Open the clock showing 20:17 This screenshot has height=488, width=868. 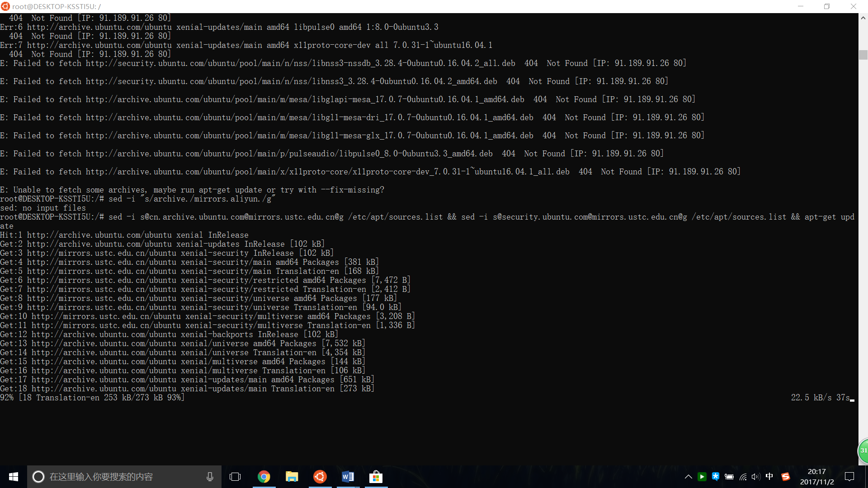point(817,477)
